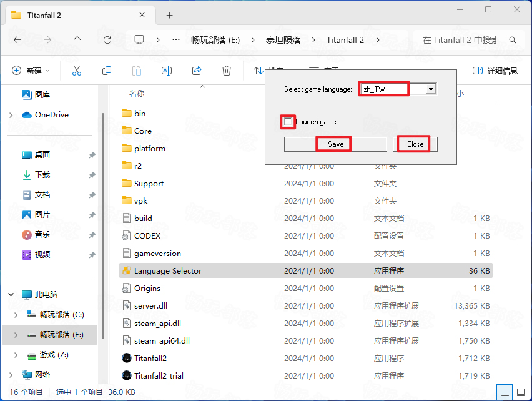
Task: Unpin 桌面 using its pin icon
Action: point(92,155)
